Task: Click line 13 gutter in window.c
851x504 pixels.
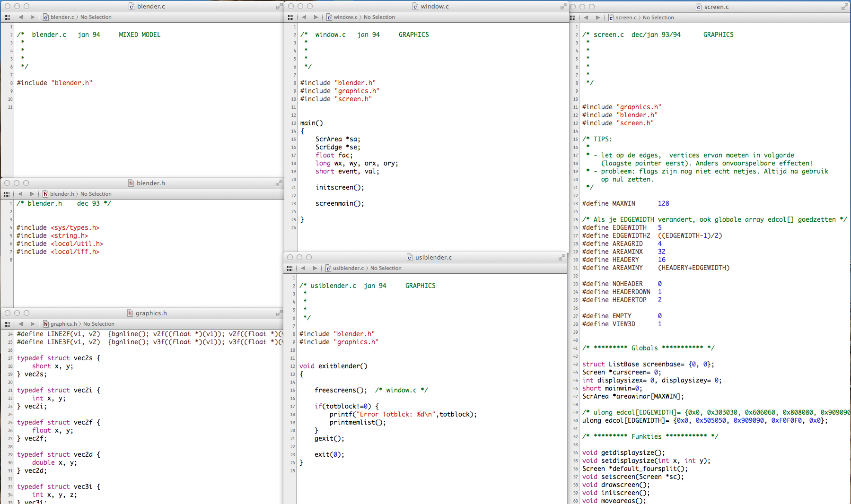Action: click(x=293, y=123)
